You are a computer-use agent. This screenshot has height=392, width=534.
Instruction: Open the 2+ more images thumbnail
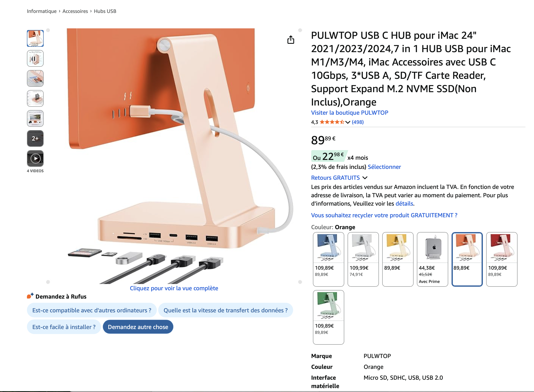[x=35, y=138]
